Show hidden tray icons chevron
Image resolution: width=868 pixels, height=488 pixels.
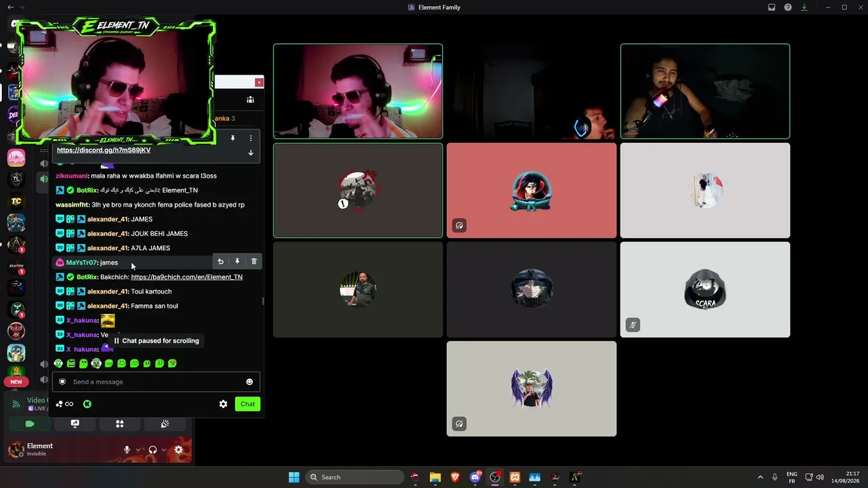760,477
